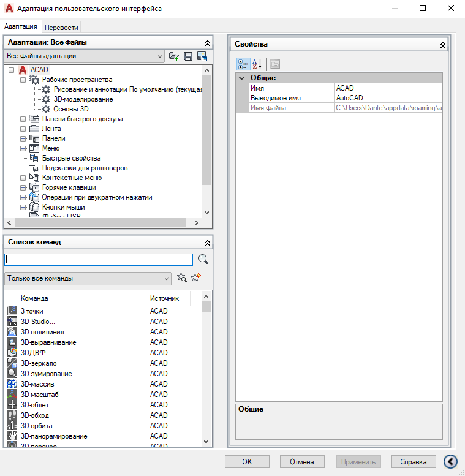Collapse the Свойства panel
The width and height of the screenshot is (465, 476).
(x=443, y=45)
